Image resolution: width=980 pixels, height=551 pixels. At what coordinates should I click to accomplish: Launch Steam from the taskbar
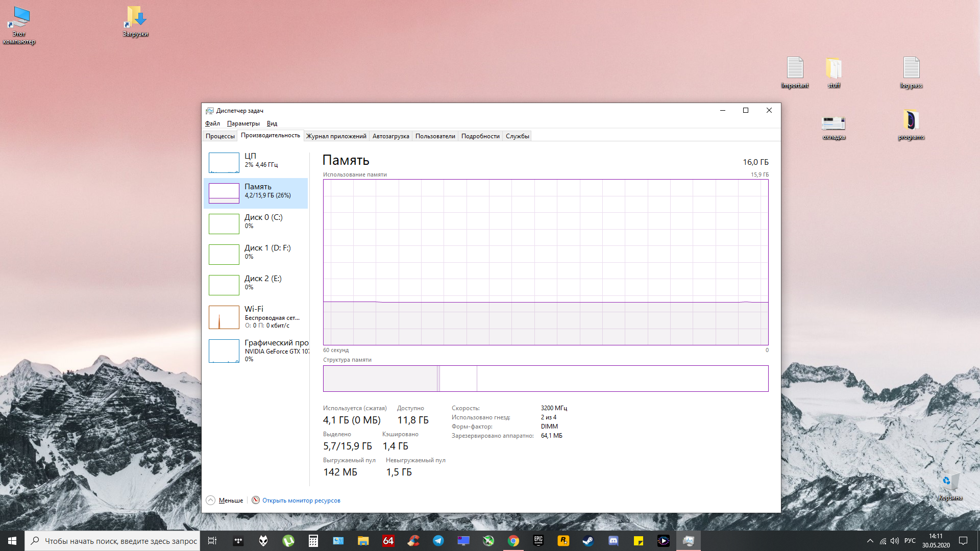point(588,541)
